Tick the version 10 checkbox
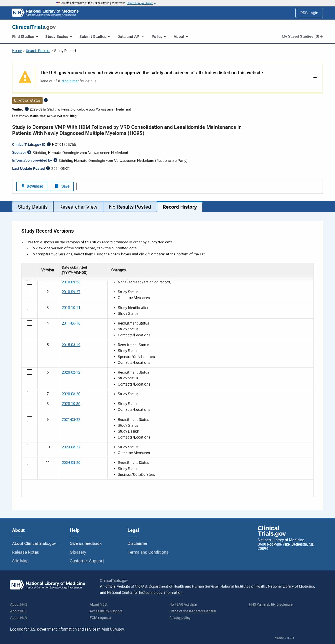 click(x=30, y=447)
